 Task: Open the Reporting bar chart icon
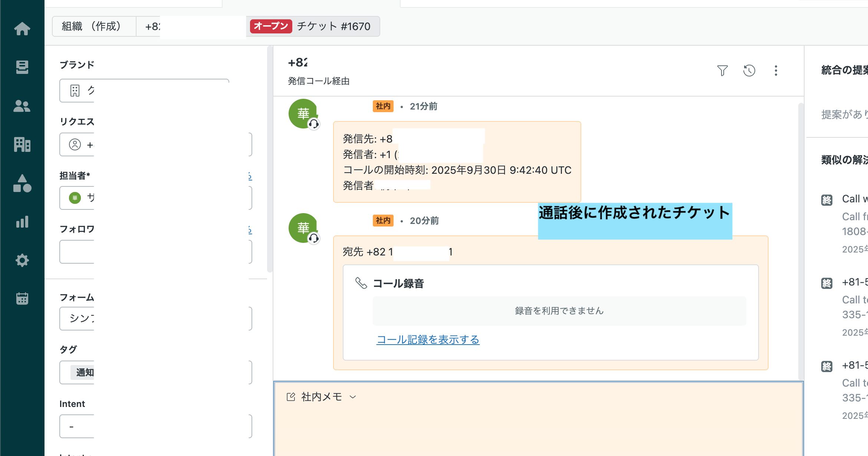pyautogui.click(x=22, y=222)
